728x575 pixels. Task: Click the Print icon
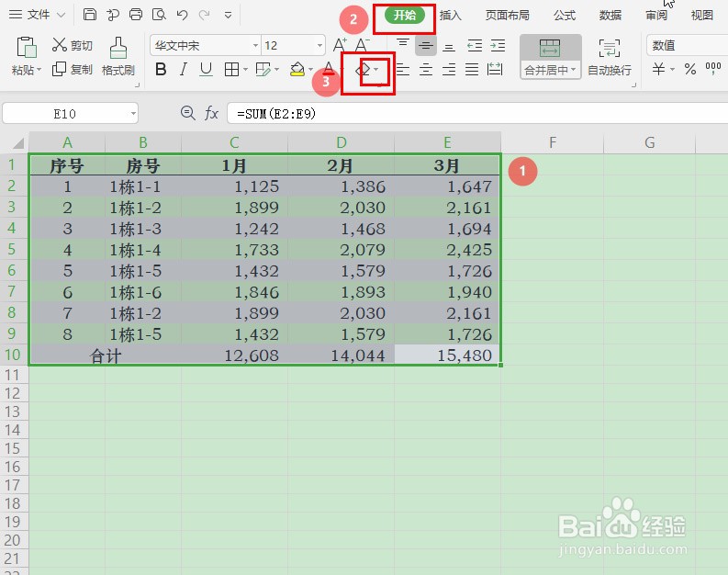pyautogui.click(x=136, y=15)
